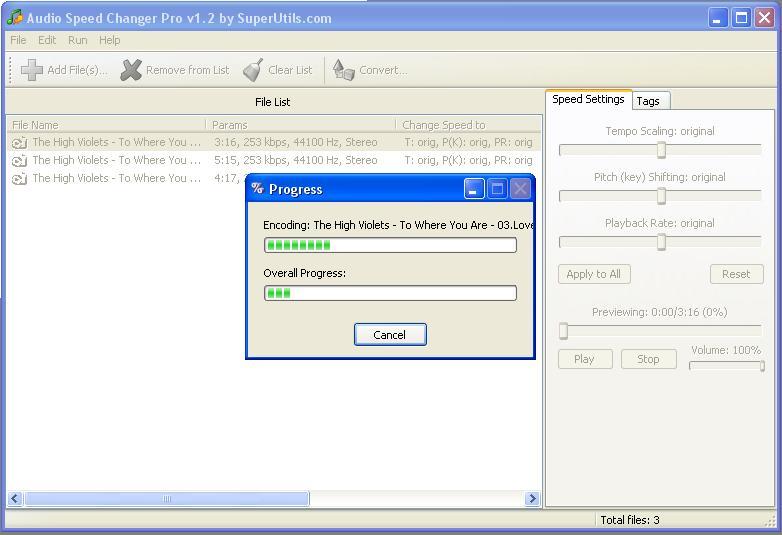
Task: Click the horizontal scrollbar thumb in file list
Action: [x=167, y=499]
